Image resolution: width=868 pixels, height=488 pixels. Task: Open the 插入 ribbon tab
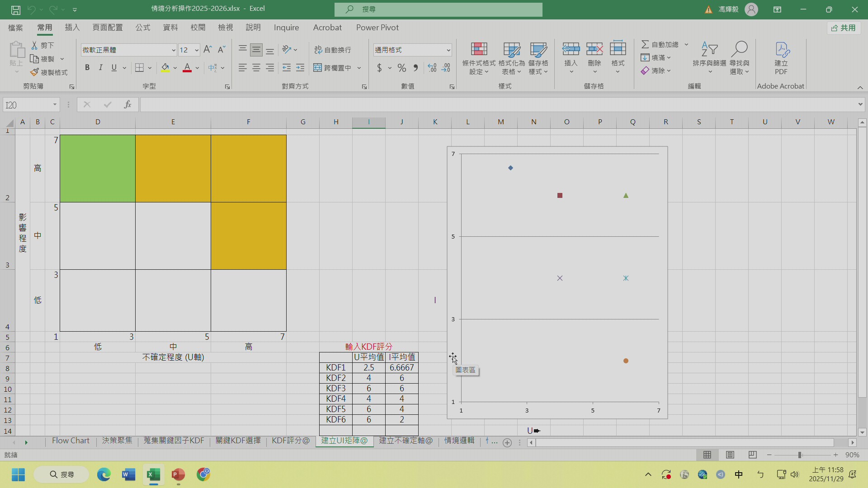coord(72,28)
